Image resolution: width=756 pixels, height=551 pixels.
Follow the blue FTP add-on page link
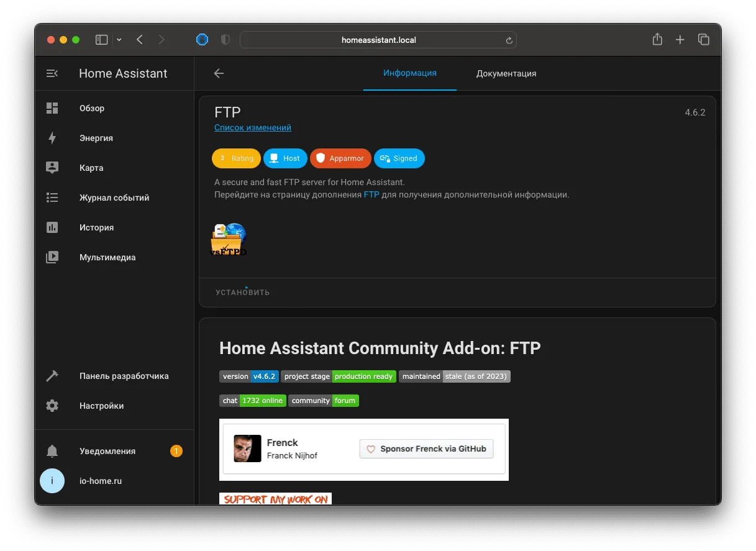click(371, 194)
